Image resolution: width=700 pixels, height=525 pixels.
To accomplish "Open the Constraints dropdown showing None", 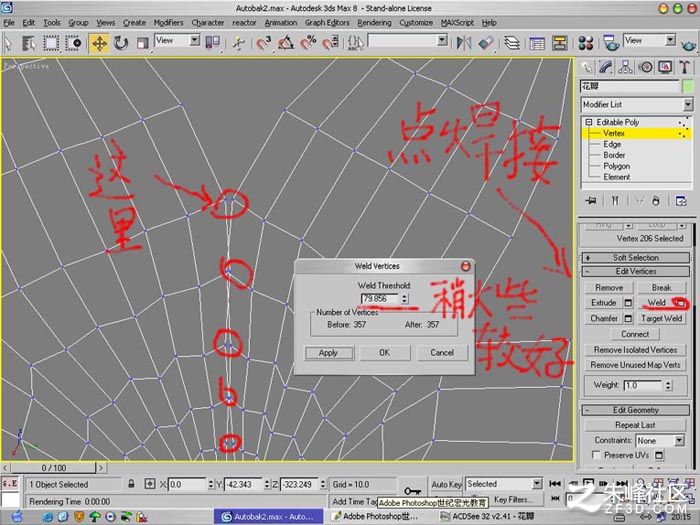I will [x=660, y=441].
